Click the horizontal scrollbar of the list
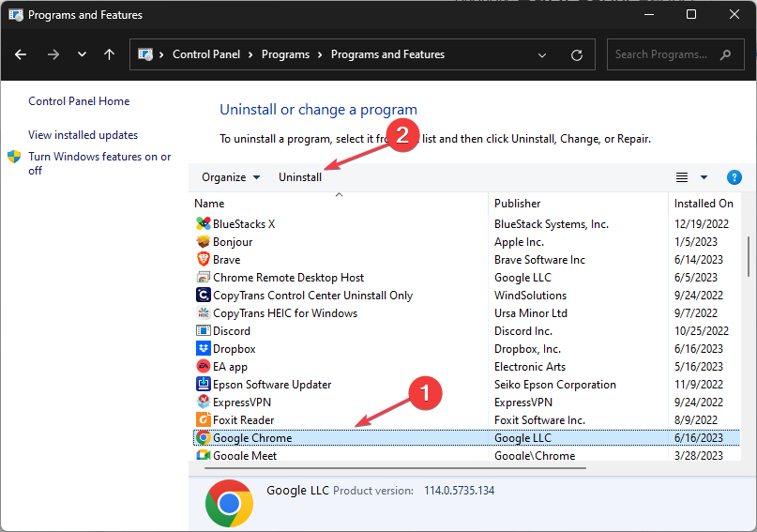 point(395,468)
